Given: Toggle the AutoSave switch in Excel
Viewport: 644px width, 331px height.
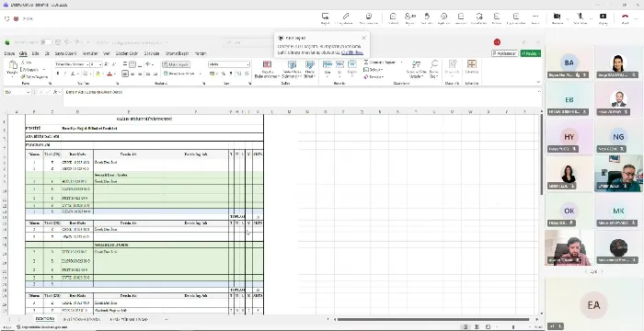Looking at the screenshot, I should point(46,42).
